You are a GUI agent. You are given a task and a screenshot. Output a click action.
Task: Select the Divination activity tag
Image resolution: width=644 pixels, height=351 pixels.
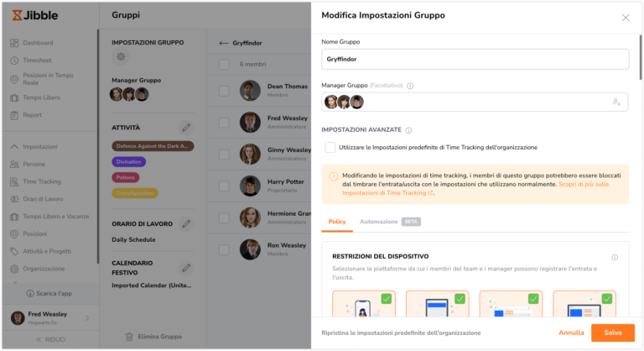pyautogui.click(x=128, y=162)
